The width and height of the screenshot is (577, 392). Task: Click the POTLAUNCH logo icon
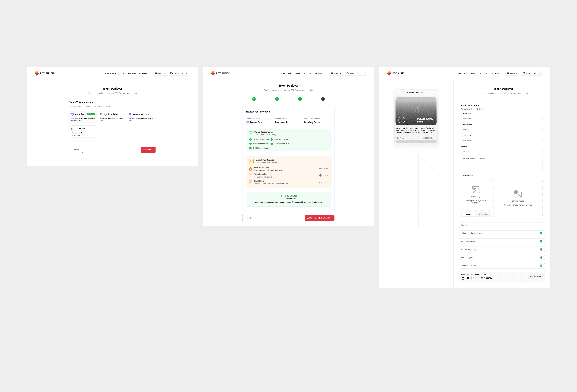[37, 73]
